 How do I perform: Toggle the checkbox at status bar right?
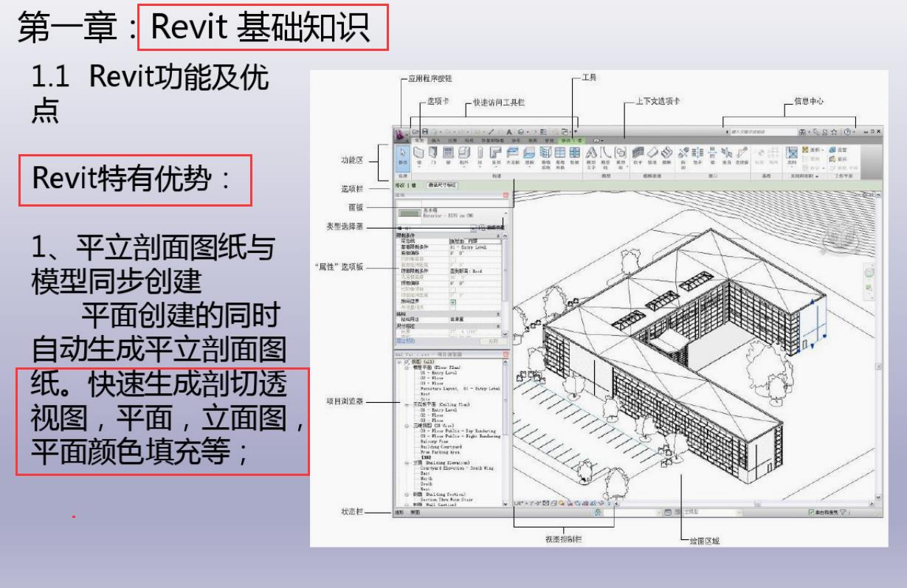click(812, 512)
